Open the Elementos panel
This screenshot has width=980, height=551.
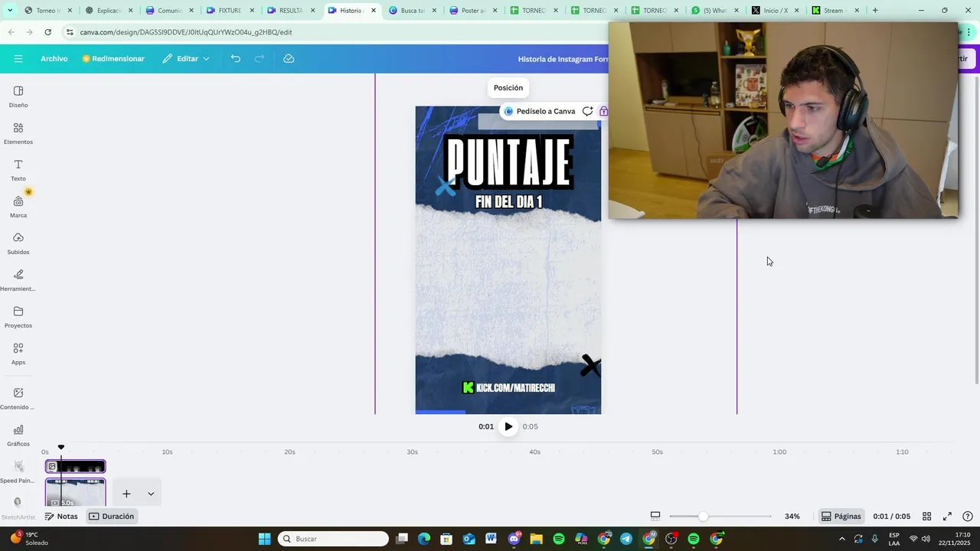(18, 133)
